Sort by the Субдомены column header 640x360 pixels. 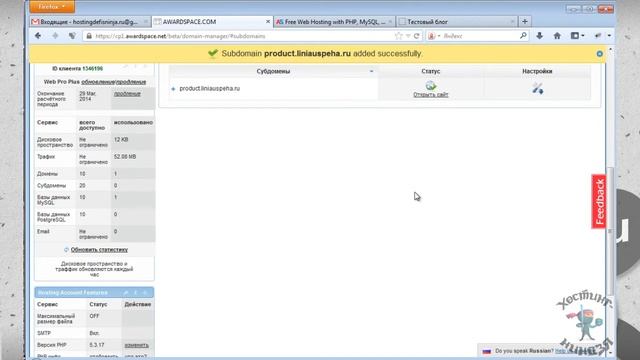tap(273, 71)
